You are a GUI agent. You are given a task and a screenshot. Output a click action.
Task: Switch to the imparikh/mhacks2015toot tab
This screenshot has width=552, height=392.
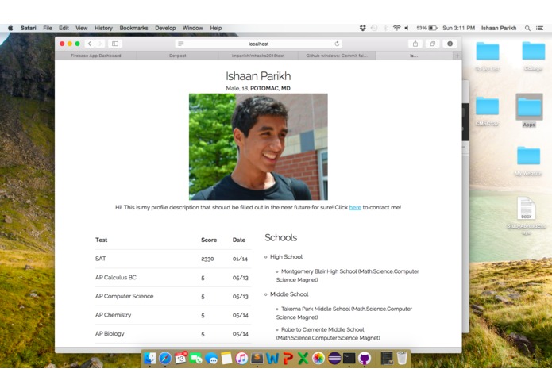[258, 56]
